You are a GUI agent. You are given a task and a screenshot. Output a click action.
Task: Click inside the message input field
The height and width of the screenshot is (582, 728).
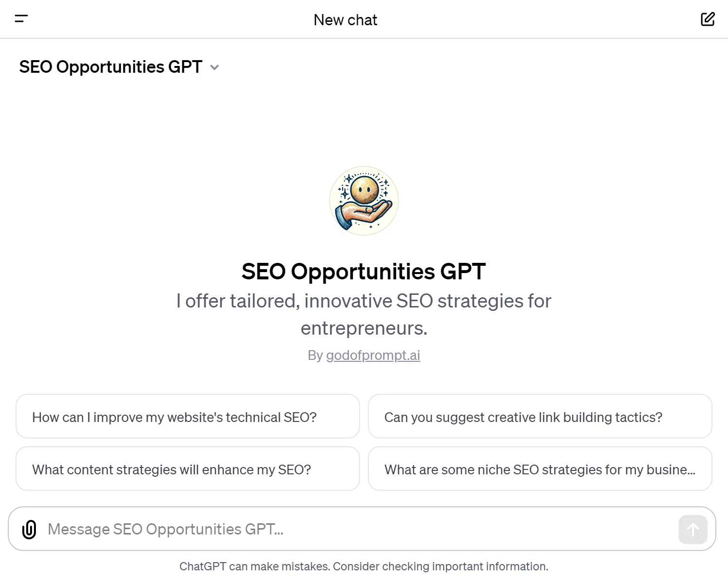point(291,529)
